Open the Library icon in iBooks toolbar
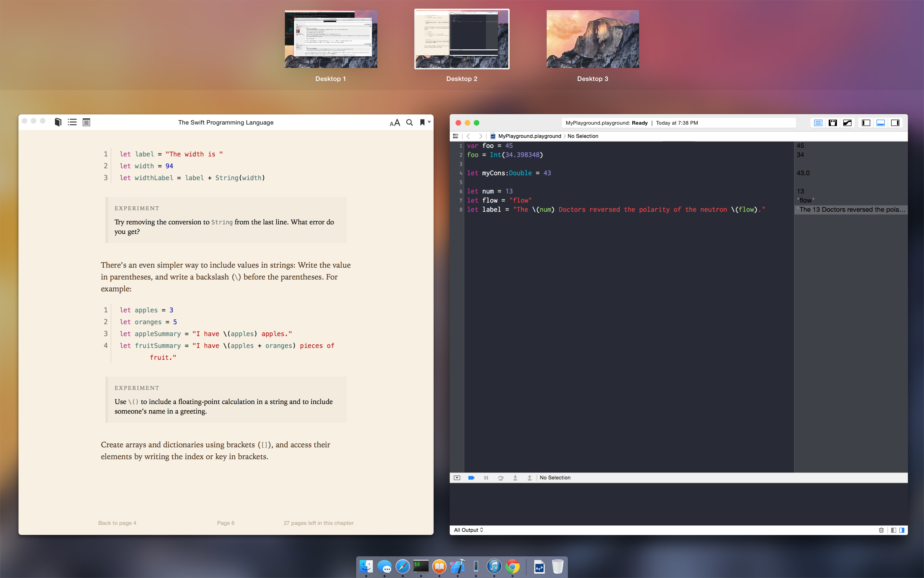 (x=58, y=122)
